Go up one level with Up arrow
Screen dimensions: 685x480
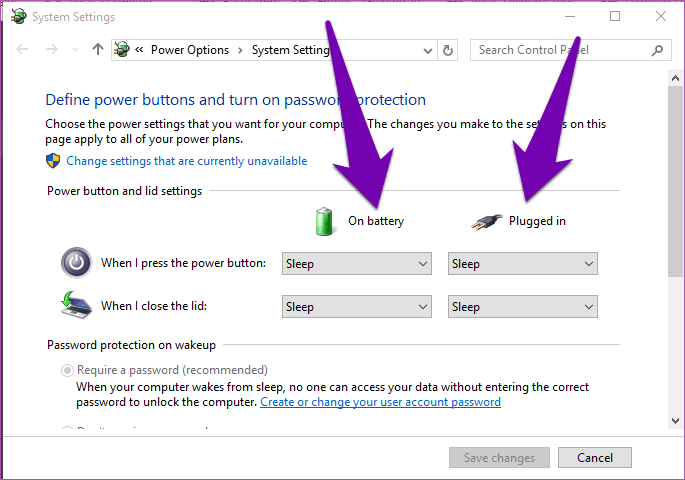click(98, 49)
